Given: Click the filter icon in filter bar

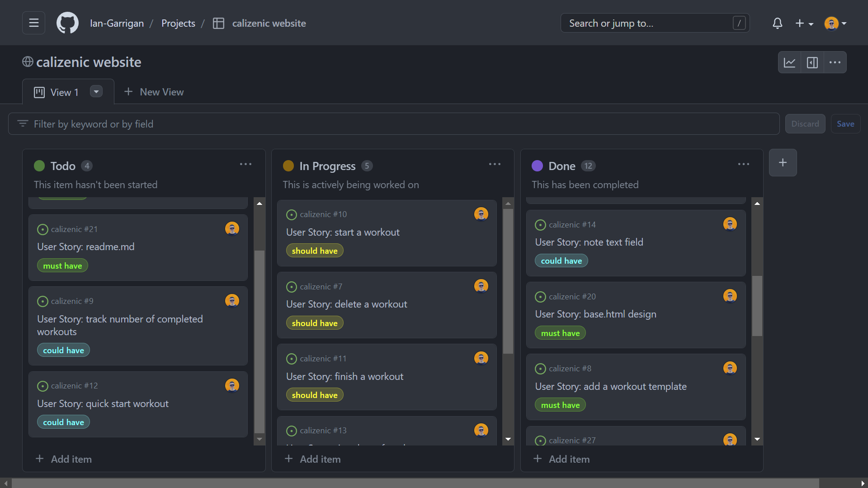Looking at the screenshot, I should 23,123.
